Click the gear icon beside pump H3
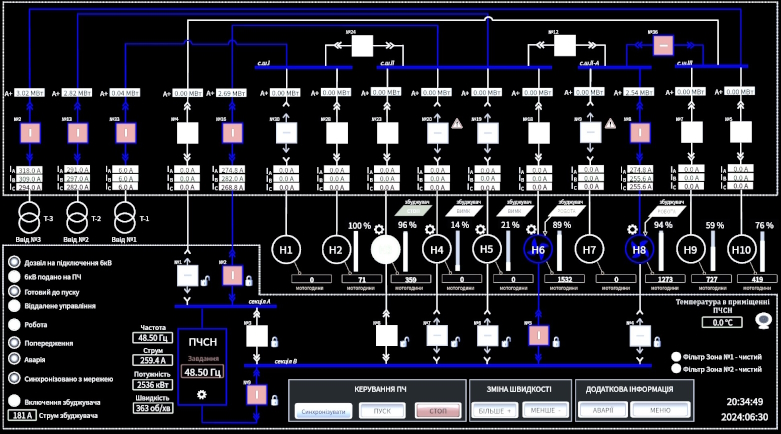Screen dimensions: 781x434 coord(379,229)
